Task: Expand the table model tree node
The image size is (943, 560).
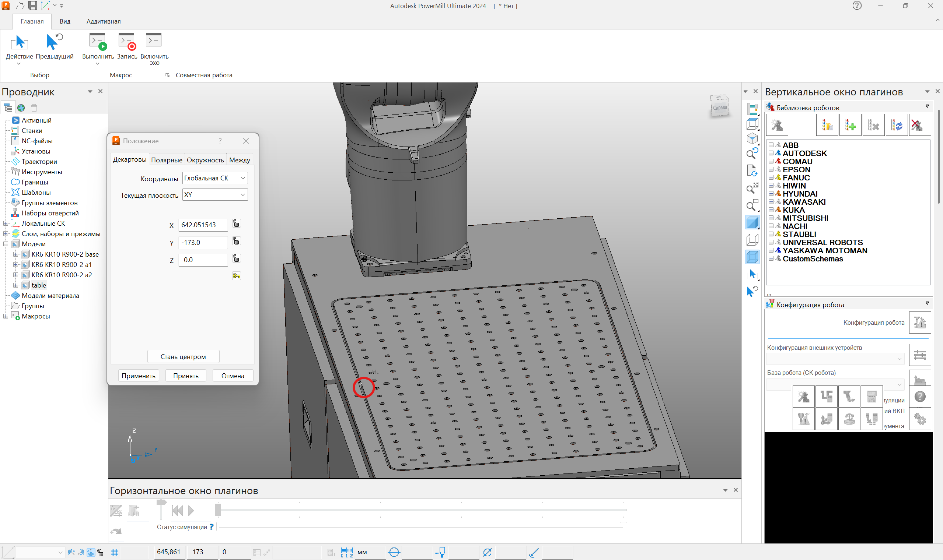Action: point(16,285)
